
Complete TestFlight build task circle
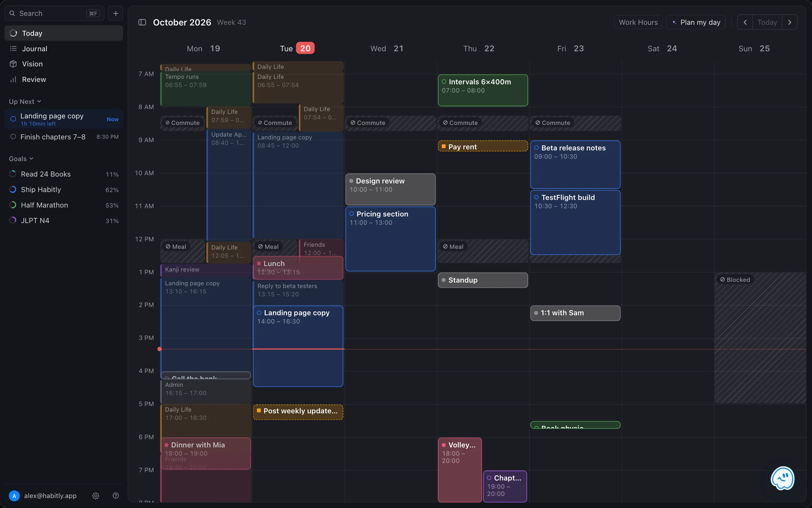point(536,197)
